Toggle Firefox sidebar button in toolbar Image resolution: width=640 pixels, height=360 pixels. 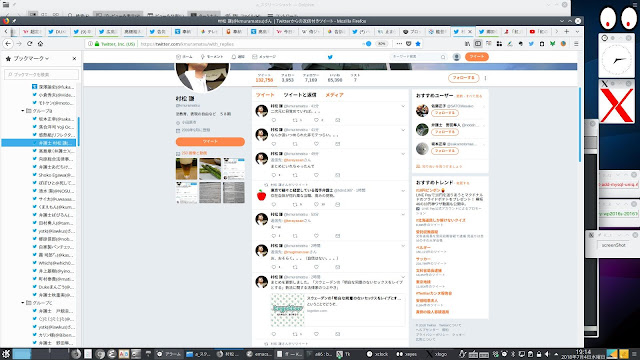click(x=478, y=44)
